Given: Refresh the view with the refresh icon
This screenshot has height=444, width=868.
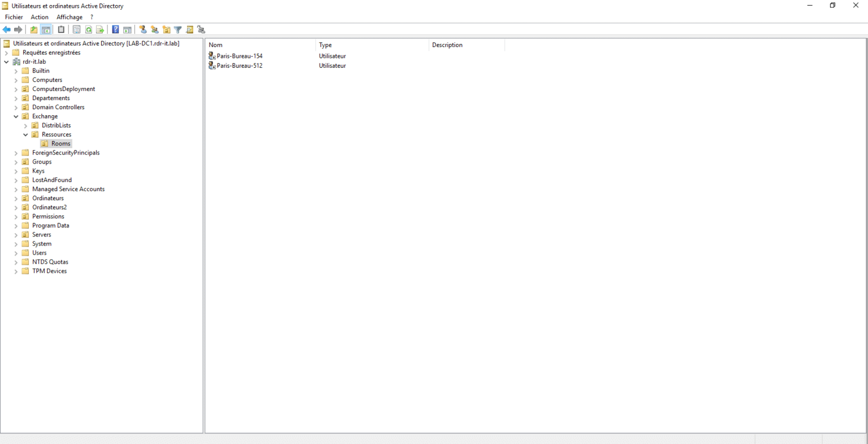Looking at the screenshot, I should click(88, 29).
